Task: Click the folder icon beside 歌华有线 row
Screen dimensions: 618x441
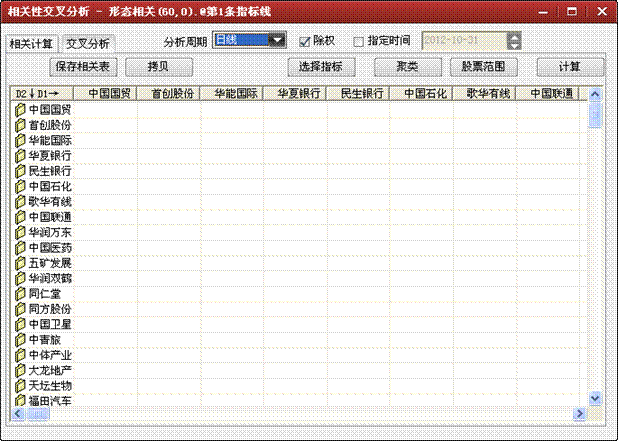Action: (20, 202)
